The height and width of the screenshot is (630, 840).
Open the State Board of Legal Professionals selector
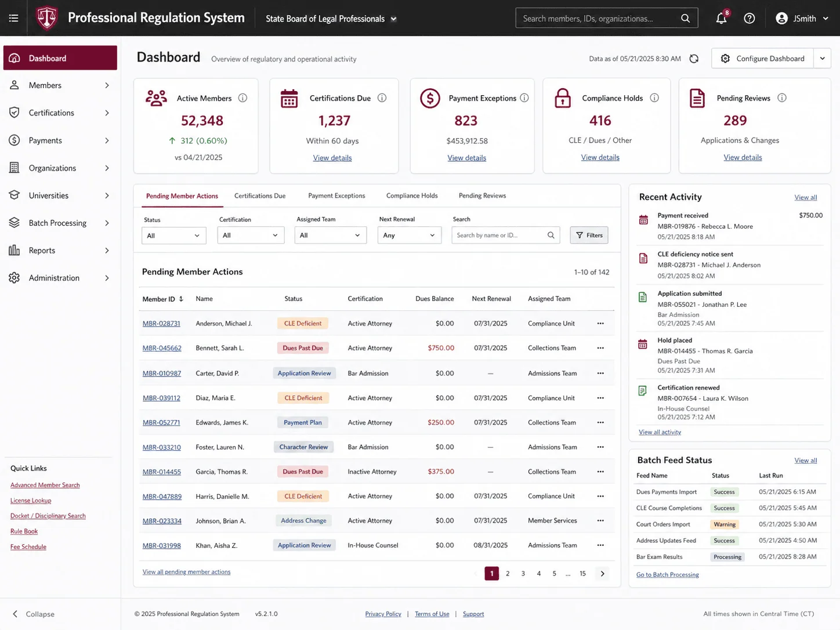coord(331,19)
